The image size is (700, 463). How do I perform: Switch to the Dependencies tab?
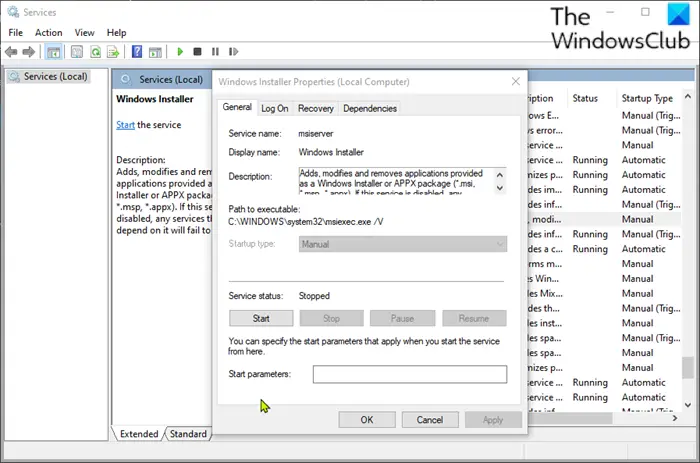370,108
